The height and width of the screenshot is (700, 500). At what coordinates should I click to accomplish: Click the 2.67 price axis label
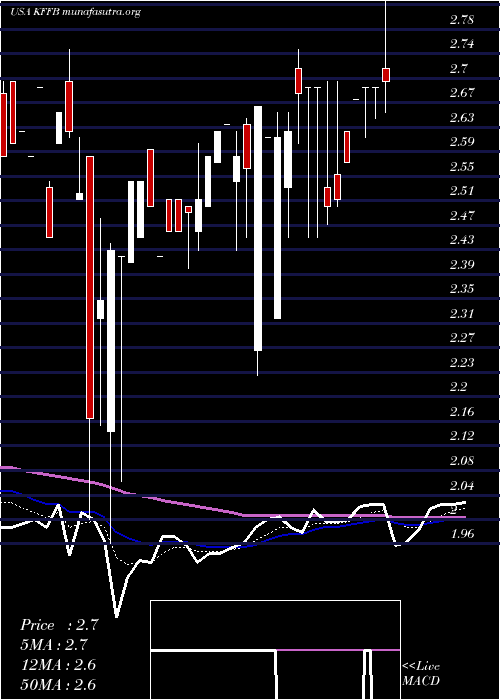(462, 93)
